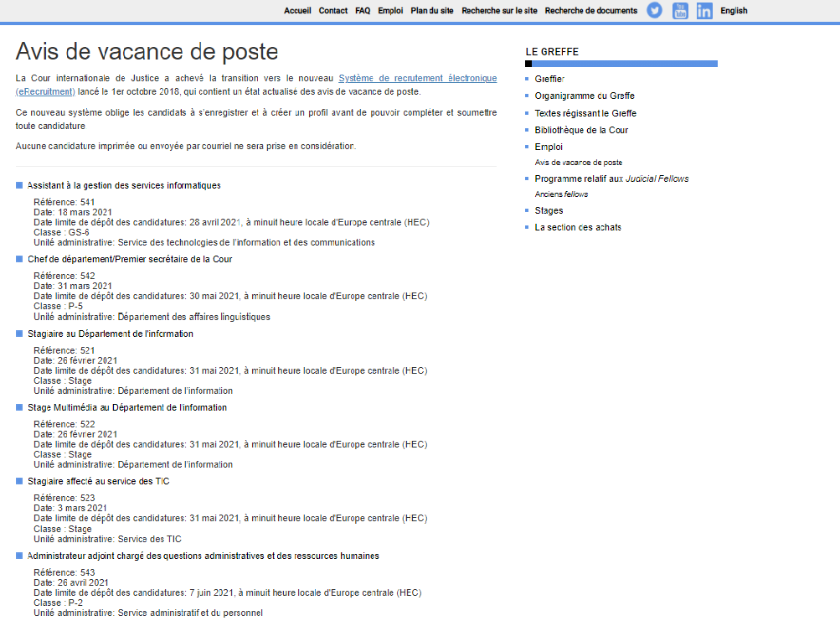
Task: Click the text Date: 18 mars 2021
Action: 73,212
